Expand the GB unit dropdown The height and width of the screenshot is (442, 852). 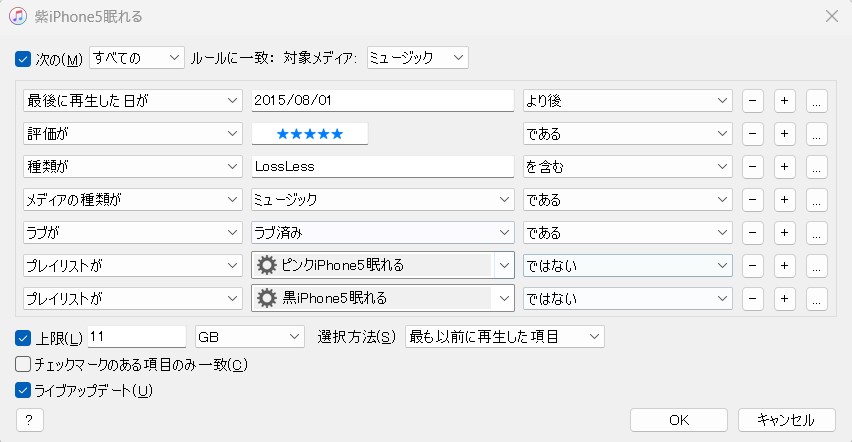(250, 337)
